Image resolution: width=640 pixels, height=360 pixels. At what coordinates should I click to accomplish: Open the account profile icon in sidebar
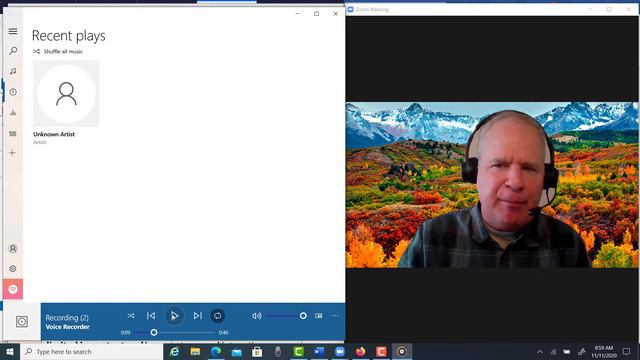13,249
